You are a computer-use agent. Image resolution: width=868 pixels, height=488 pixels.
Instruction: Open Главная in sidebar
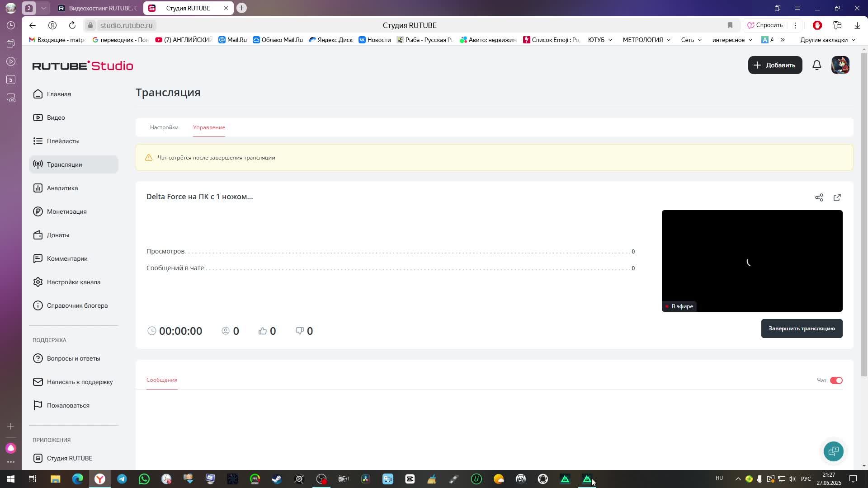(x=73, y=94)
